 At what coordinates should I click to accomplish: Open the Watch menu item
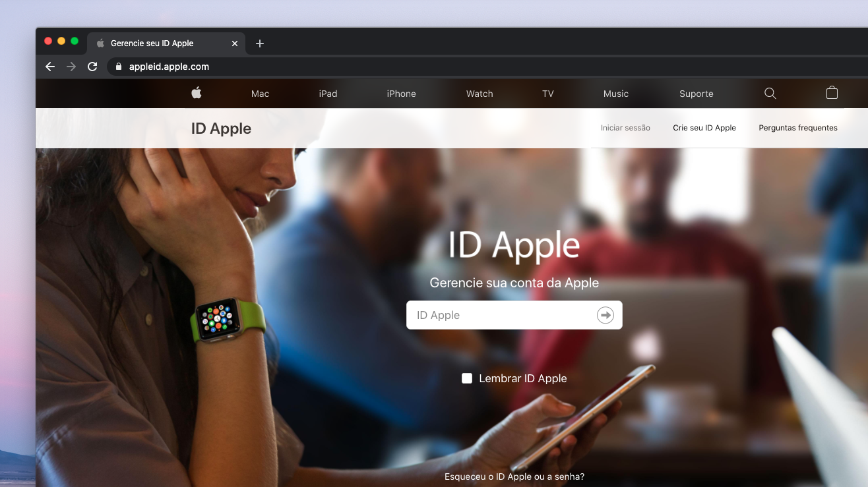tap(480, 94)
